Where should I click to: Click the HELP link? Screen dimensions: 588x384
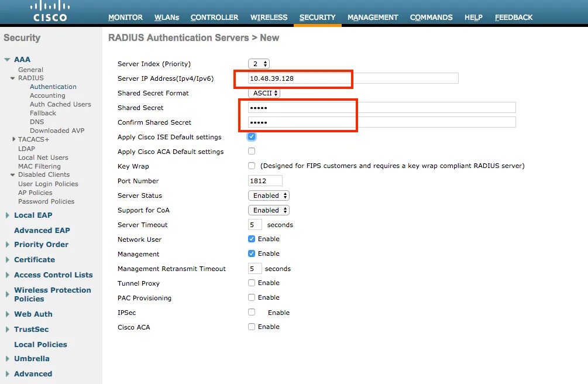[473, 17]
